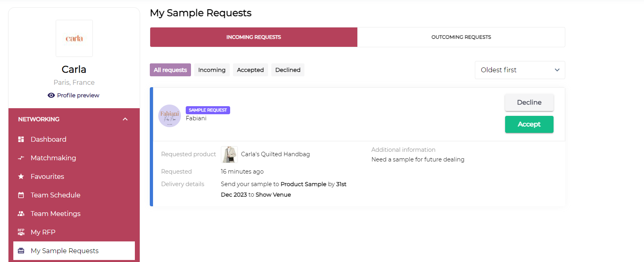Click the Team Meetings people icon
This screenshot has height=262, width=644.
pyautogui.click(x=21, y=214)
